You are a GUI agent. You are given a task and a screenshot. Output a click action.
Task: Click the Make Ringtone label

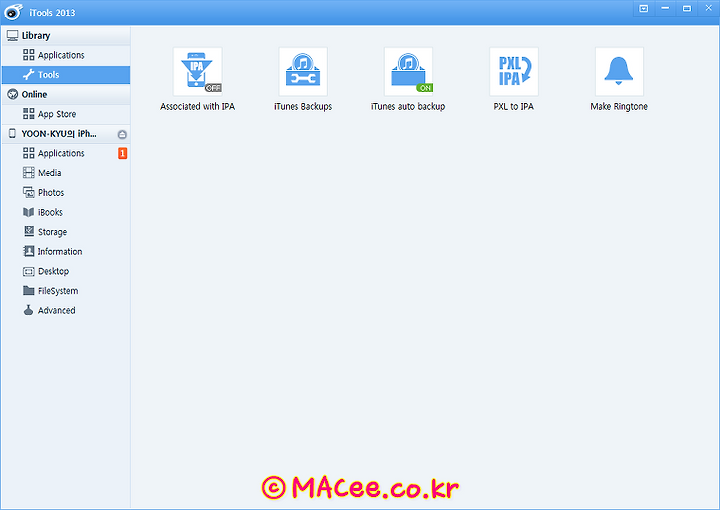(x=619, y=106)
